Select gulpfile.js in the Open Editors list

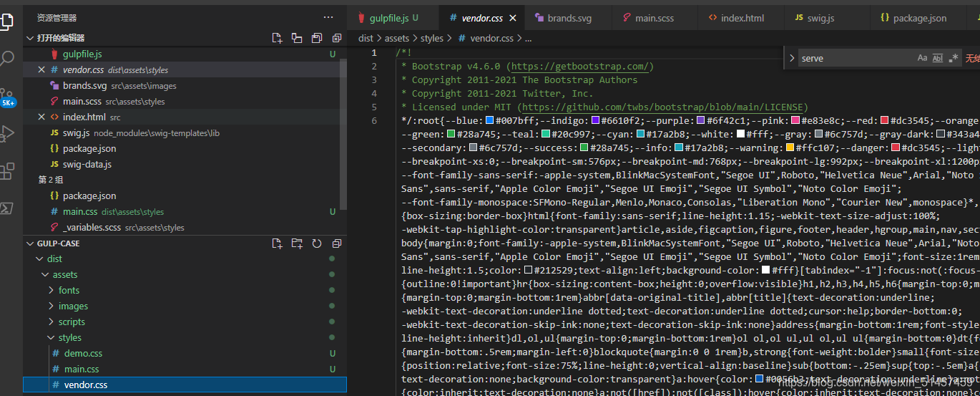82,54
